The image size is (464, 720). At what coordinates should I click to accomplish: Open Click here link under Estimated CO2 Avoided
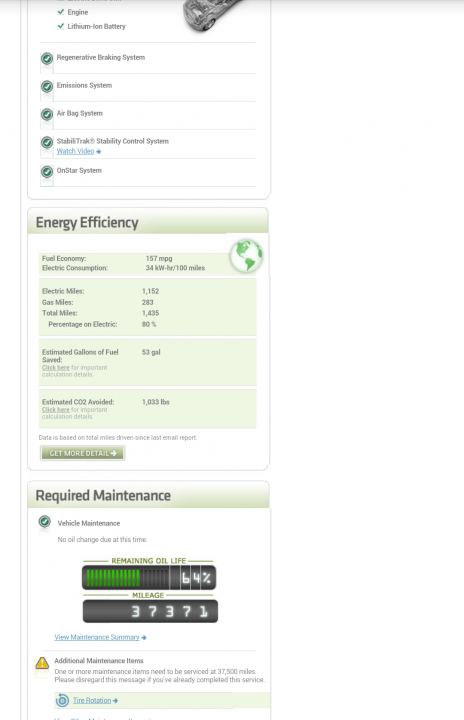click(x=56, y=410)
